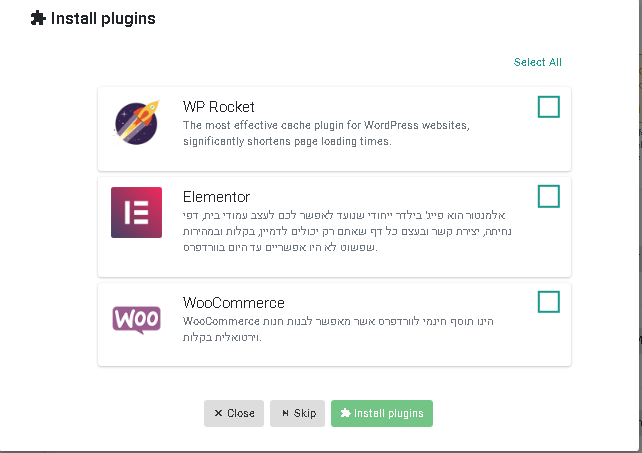This screenshot has height=453, width=642.
Task: Click the puzzle icon beside Install plugins heading
Action: click(x=38, y=18)
